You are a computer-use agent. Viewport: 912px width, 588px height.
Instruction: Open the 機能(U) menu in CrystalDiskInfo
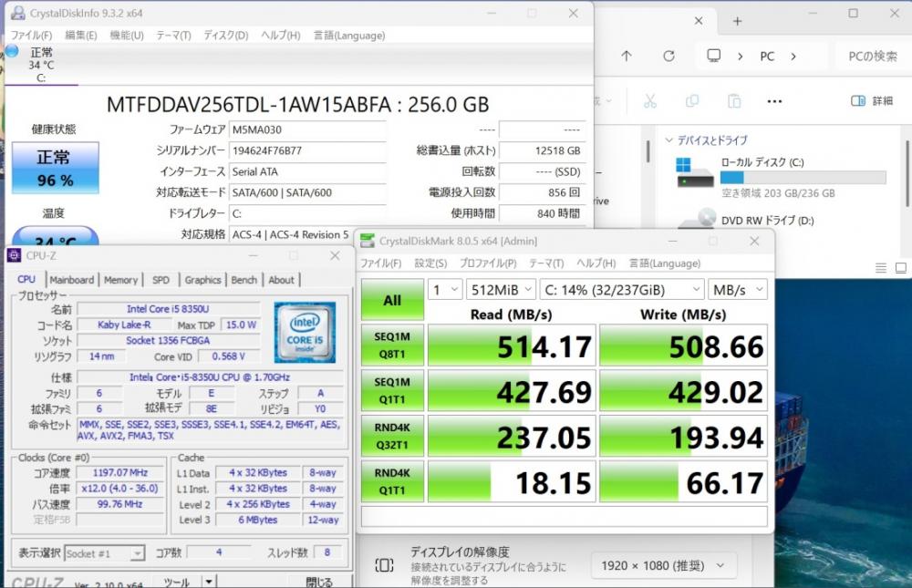pos(127,36)
